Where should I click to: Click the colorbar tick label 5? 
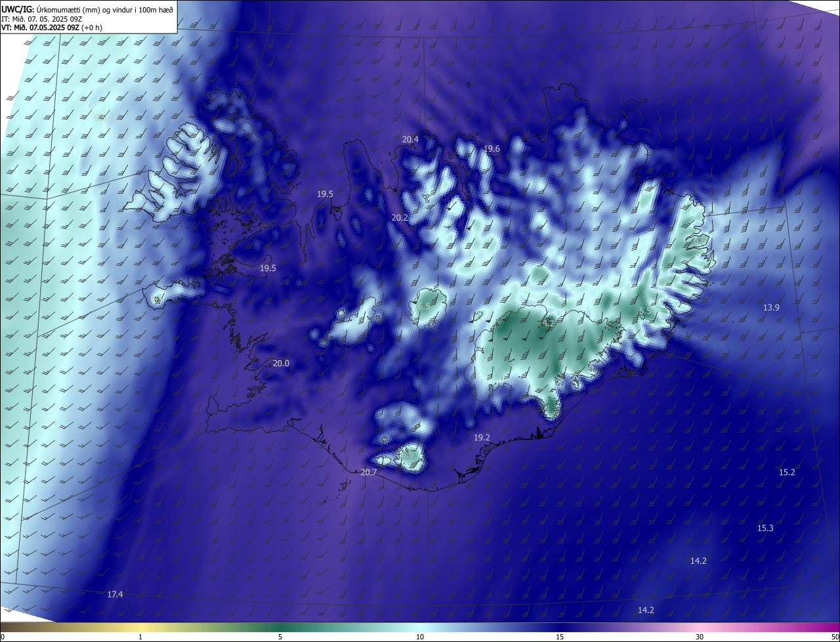280,637
